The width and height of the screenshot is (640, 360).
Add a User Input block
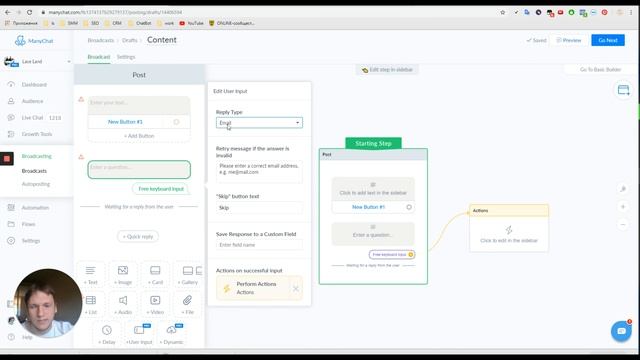click(x=139, y=334)
